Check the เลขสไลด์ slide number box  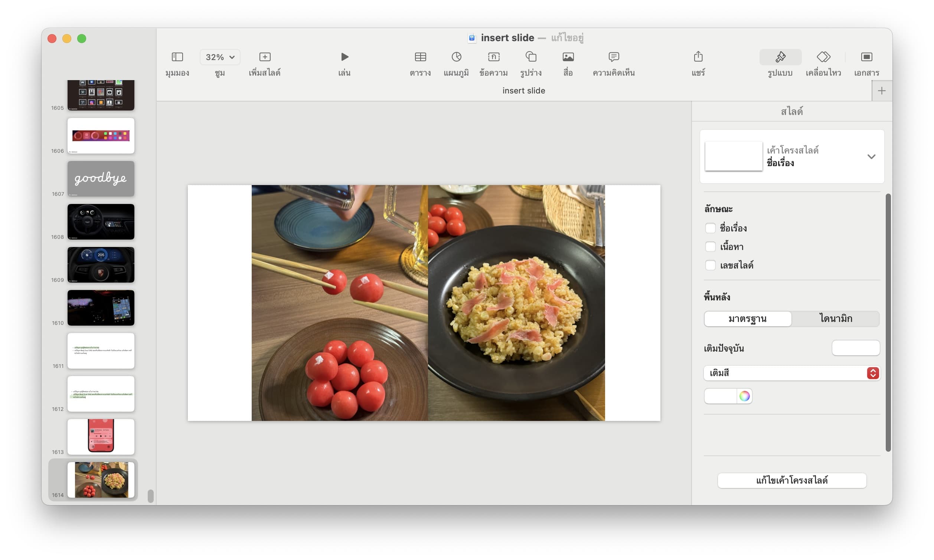click(x=710, y=265)
